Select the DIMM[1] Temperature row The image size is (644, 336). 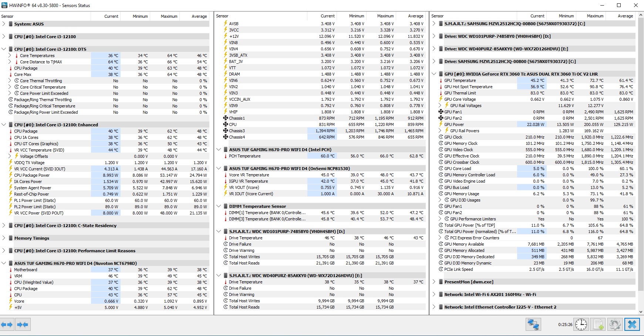coord(324,213)
